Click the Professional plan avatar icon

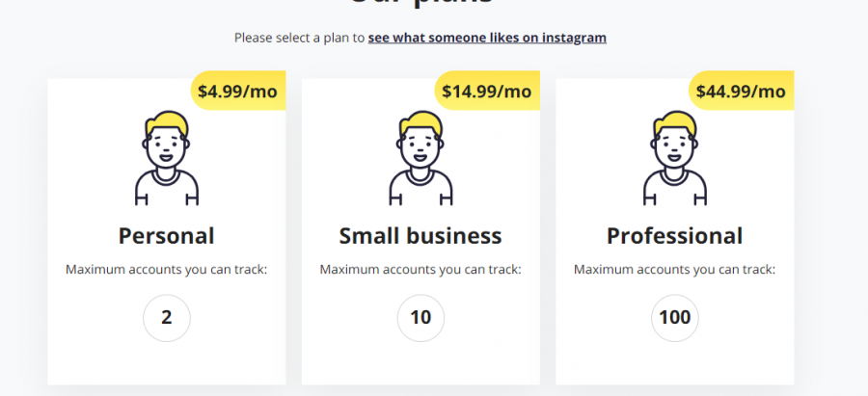point(675,159)
